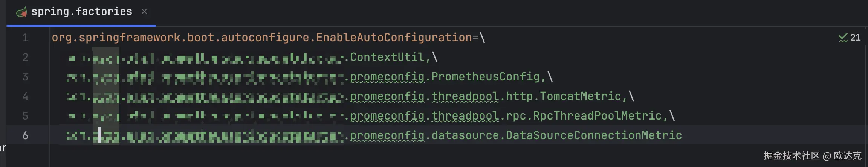Select the spring.factories editor tab
Image resolution: width=868 pixels, height=167 pixels.
pos(81,12)
